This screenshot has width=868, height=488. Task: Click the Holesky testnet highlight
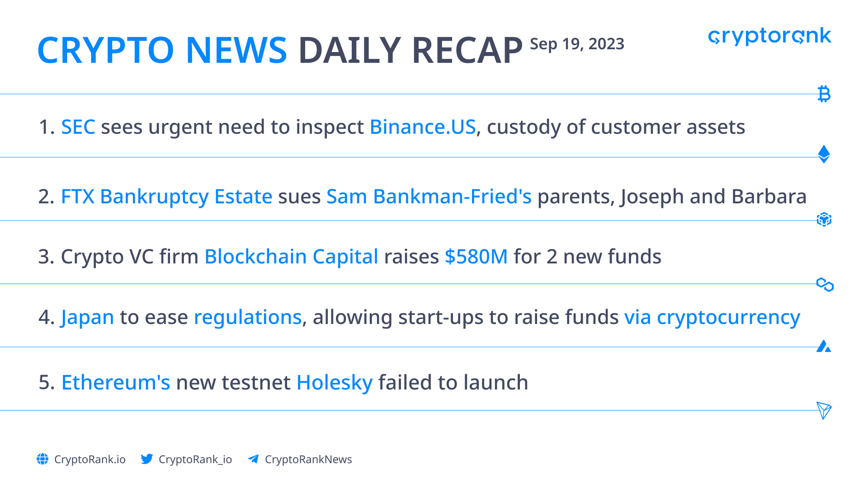[x=335, y=383]
